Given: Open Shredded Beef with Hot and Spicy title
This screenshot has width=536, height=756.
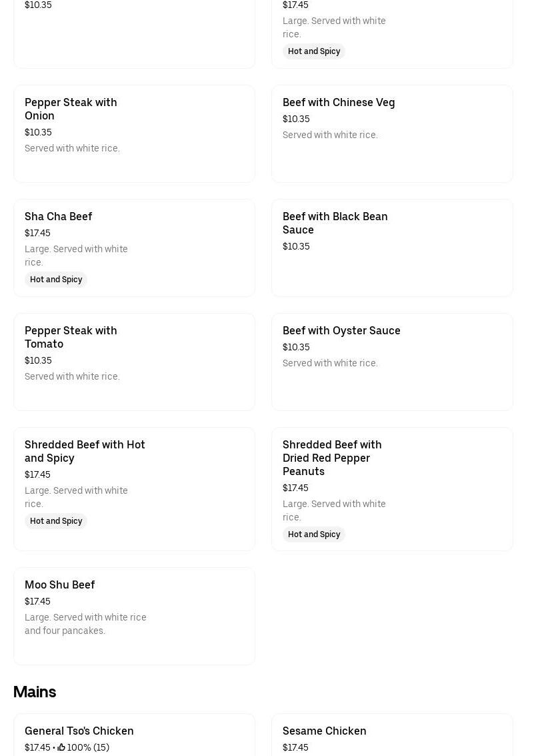Looking at the screenshot, I should click(x=85, y=451).
